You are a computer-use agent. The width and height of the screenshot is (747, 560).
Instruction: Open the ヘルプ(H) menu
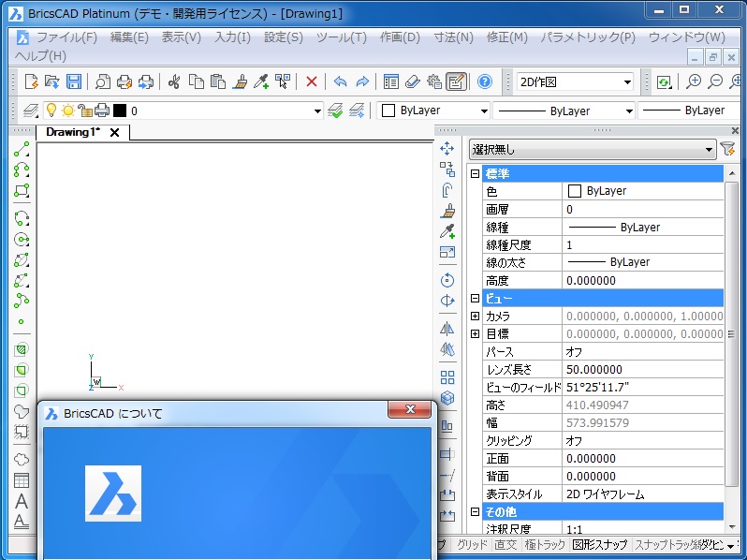point(40,56)
